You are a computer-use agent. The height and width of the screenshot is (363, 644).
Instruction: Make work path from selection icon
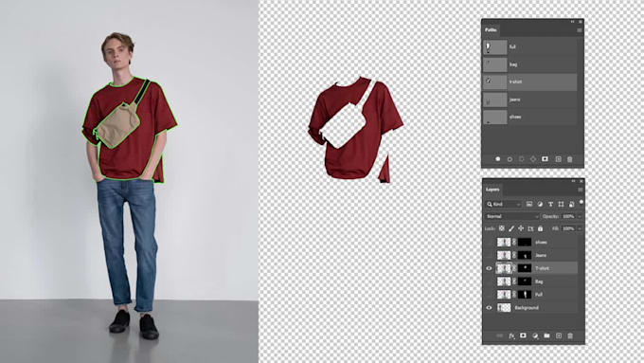click(x=533, y=159)
